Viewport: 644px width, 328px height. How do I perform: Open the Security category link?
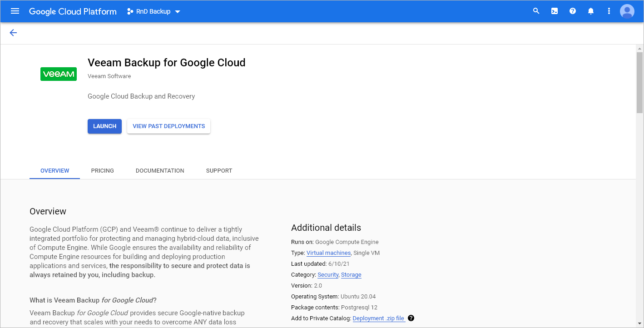328,275
